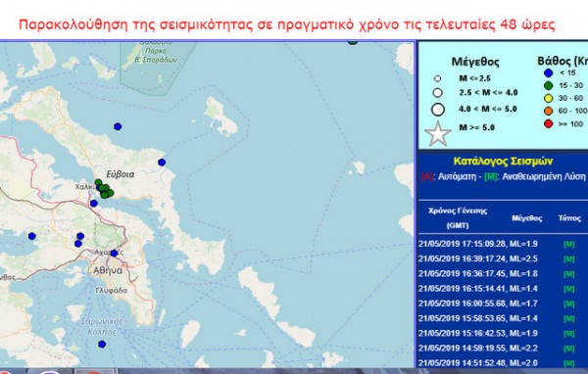Viewport: 588px width, 374px height.
Task: Open the 16:39:17.24 ML=2.5 earthquake entry
Action: [x=478, y=258]
